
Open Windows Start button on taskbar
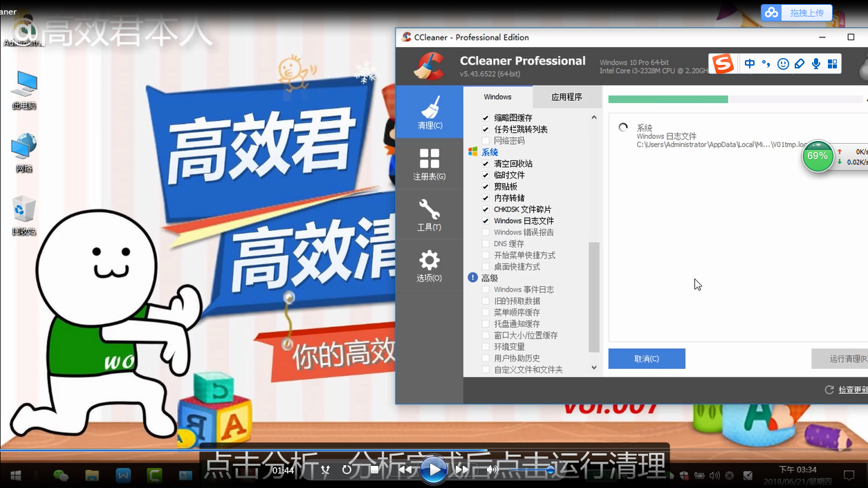15,476
